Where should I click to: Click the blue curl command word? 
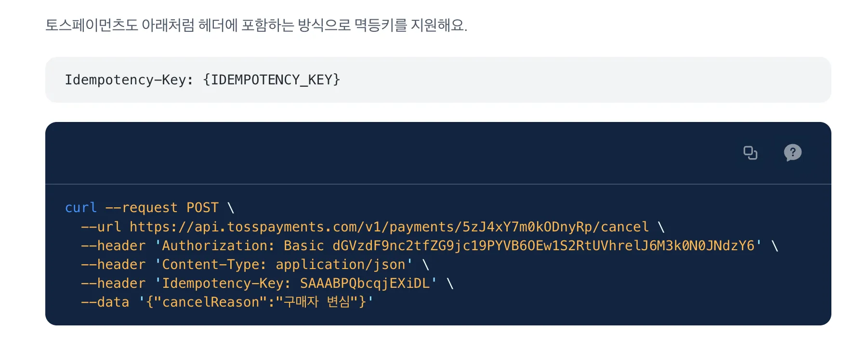(x=81, y=207)
